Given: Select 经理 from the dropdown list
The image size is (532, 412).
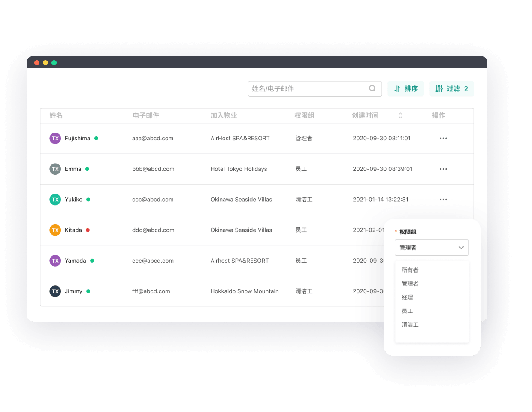Looking at the screenshot, I should coord(407,297).
